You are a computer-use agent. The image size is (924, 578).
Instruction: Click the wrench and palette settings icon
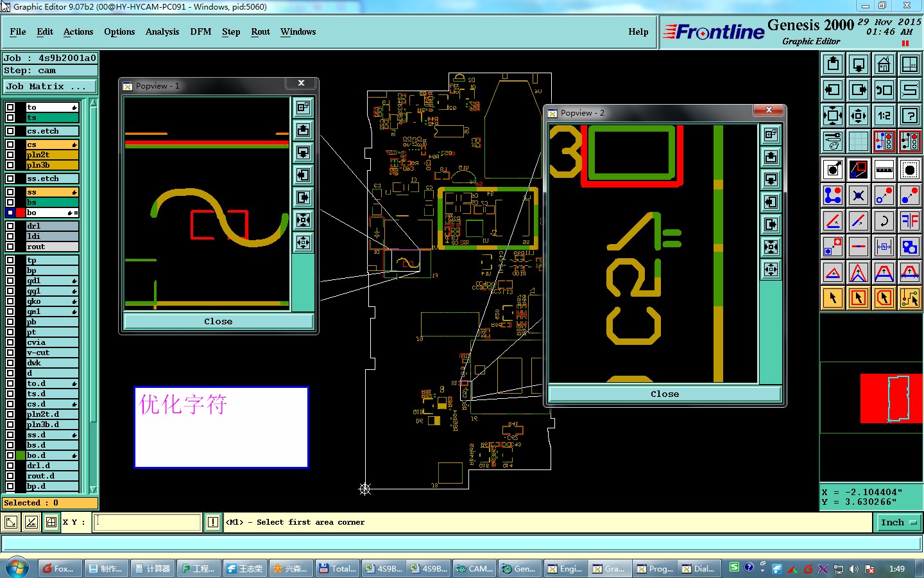tap(833, 141)
